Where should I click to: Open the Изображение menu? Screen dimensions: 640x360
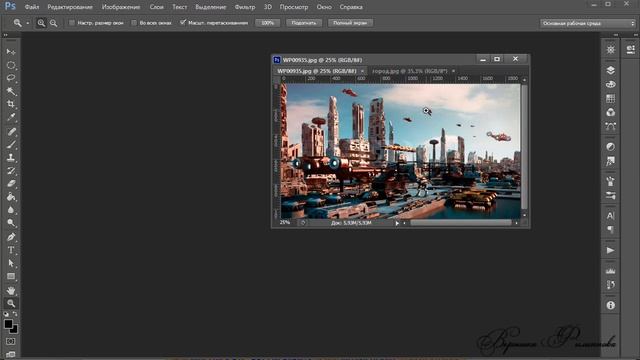coord(121,7)
